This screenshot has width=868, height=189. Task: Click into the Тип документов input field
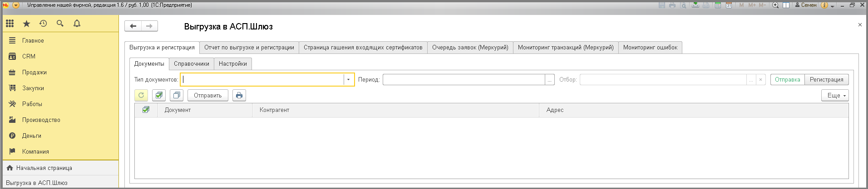pyautogui.click(x=262, y=80)
